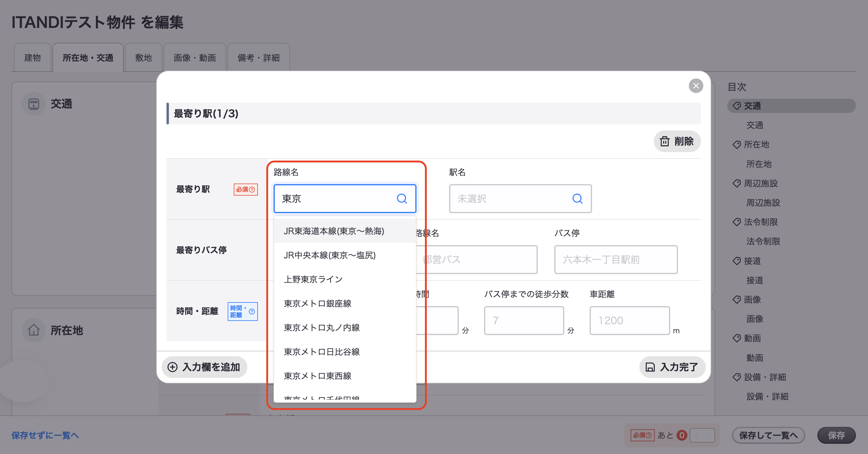
Task: Select JR東海道本線(東京〜熱海) from the list
Action: coord(345,231)
